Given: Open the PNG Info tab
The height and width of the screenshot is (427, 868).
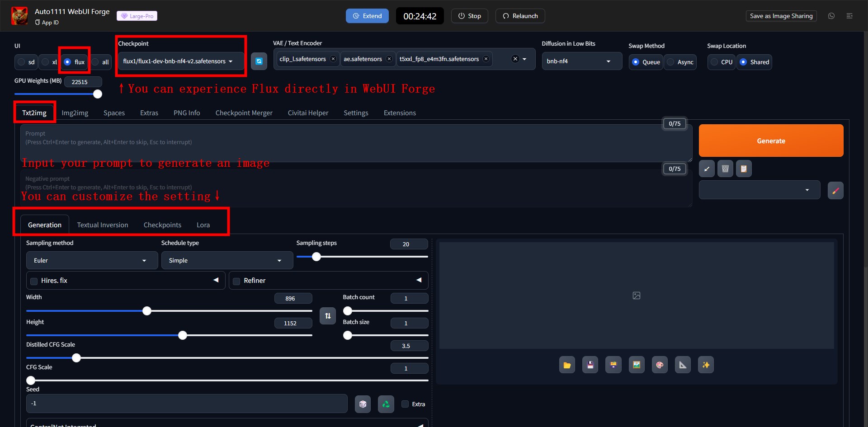Looking at the screenshot, I should click(187, 113).
